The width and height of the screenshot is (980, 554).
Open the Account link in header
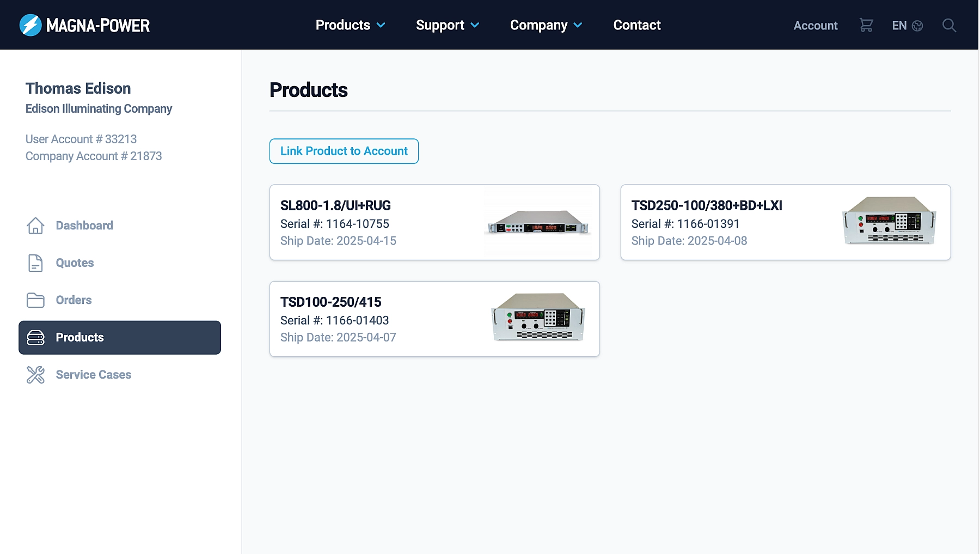815,26
